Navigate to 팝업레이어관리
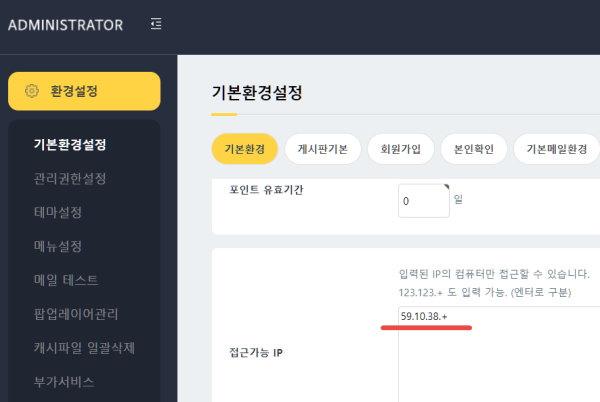This screenshot has width=600, height=402. pyautogui.click(x=76, y=314)
